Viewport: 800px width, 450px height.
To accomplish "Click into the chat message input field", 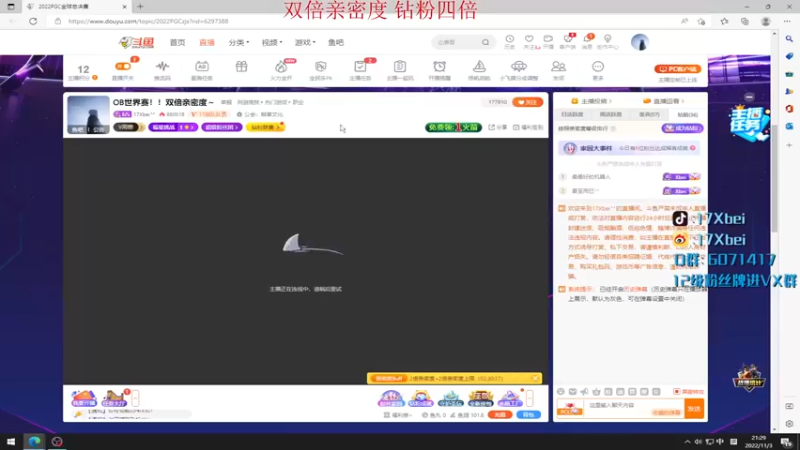I will click(x=633, y=409).
